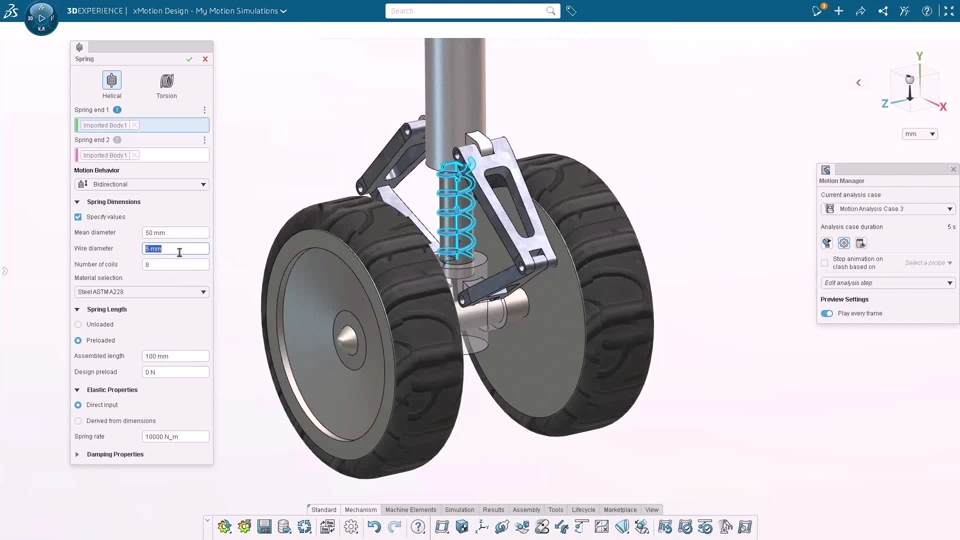Open the mm units dropdown
The height and width of the screenshot is (540, 960).
coord(920,134)
